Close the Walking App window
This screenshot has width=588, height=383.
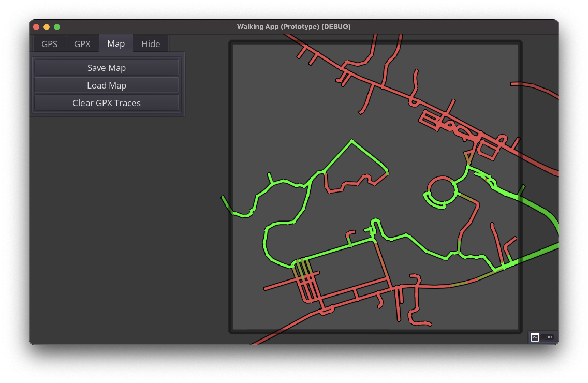[36, 27]
